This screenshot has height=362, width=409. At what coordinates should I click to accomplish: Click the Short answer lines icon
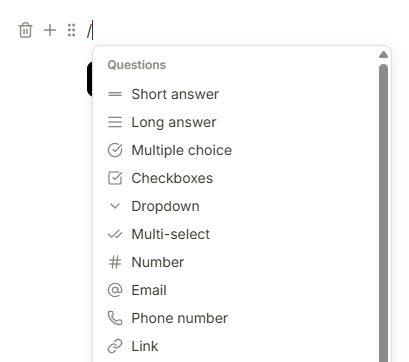point(115,94)
